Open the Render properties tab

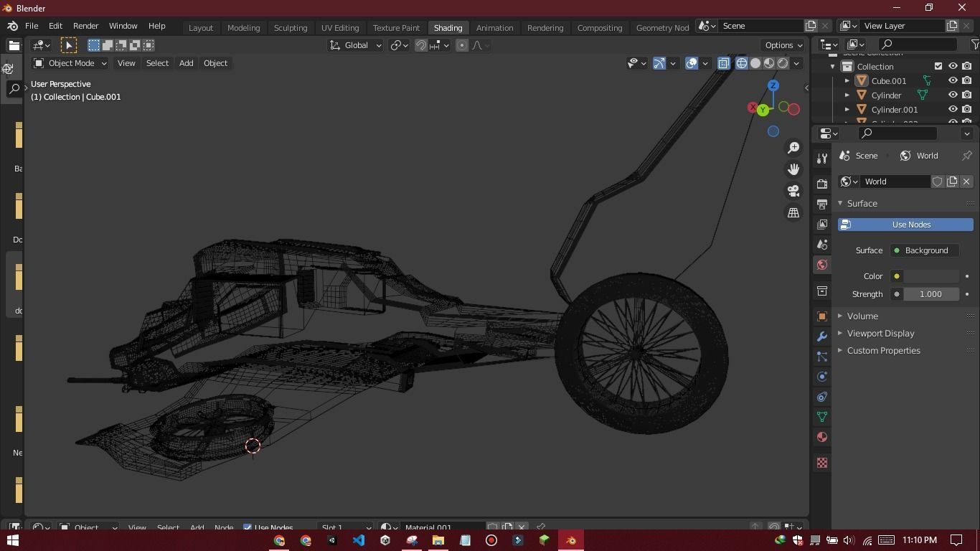822,184
